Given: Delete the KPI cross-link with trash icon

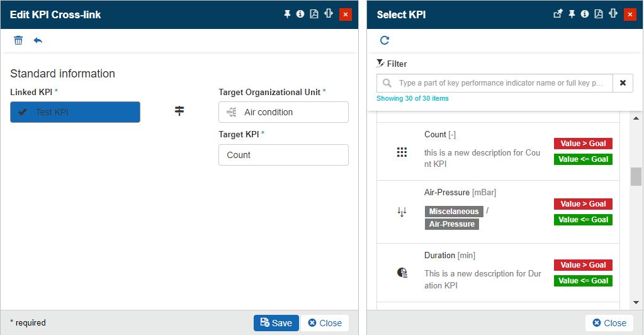Looking at the screenshot, I should coord(18,40).
